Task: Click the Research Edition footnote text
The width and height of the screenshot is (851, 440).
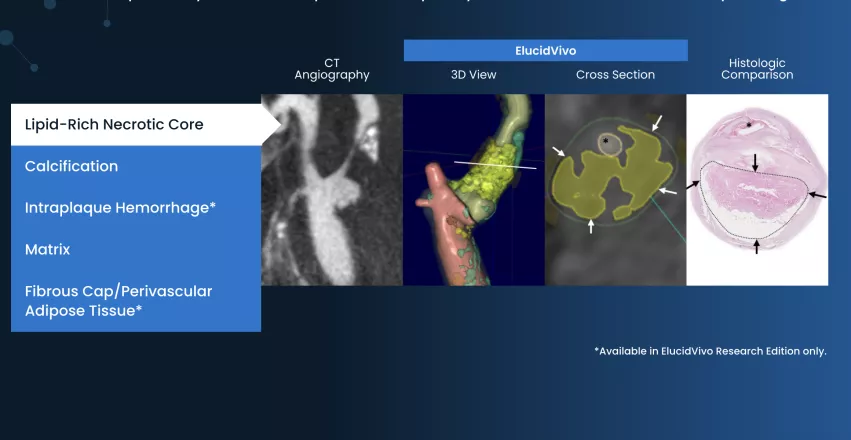Action: click(709, 351)
